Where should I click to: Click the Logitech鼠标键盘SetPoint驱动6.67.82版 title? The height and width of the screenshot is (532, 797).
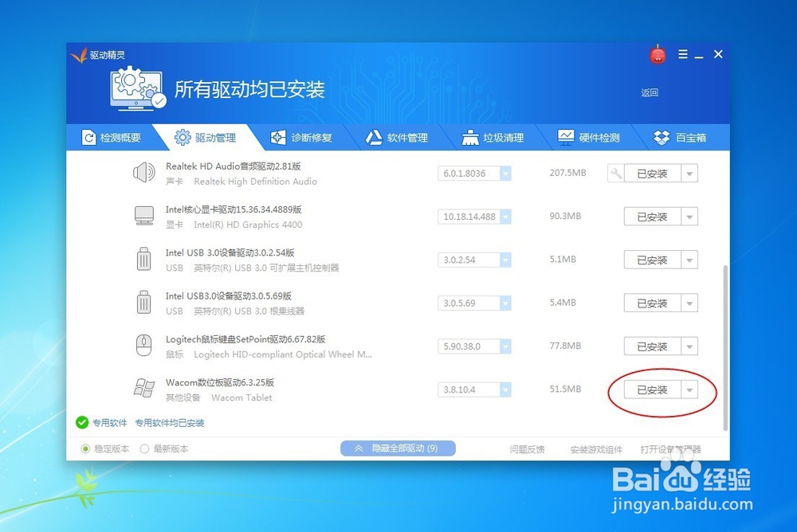[x=245, y=339]
